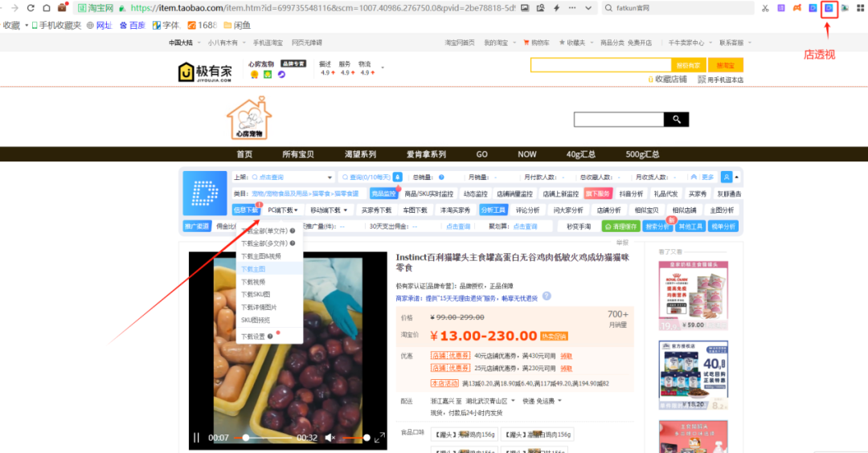The width and height of the screenshot is (868, 453).
Task: Seek the video using the progress slider
Action: click(x=263, y=438)
